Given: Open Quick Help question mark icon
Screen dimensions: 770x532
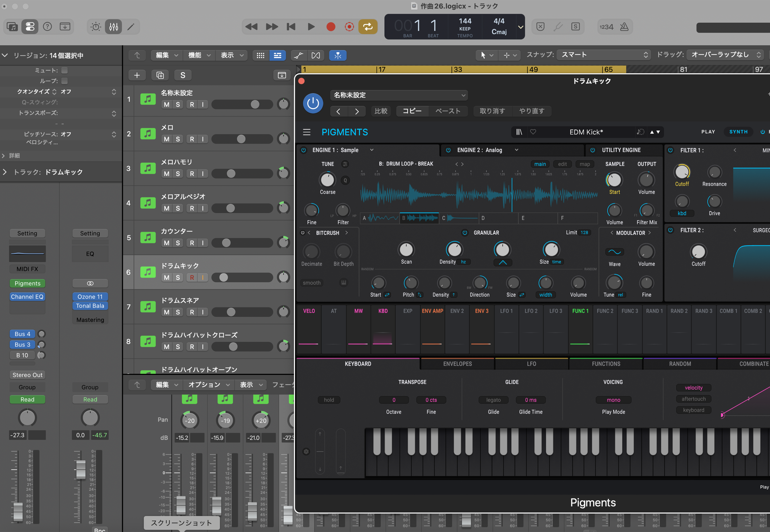Looking at the screenshot, I should (47, 27).
